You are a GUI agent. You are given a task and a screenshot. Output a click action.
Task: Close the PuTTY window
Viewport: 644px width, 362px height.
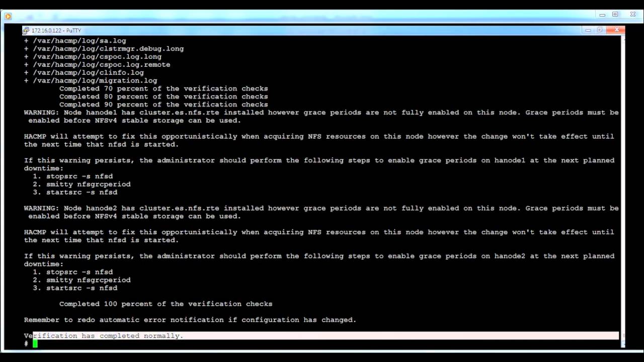coord(616,30)
